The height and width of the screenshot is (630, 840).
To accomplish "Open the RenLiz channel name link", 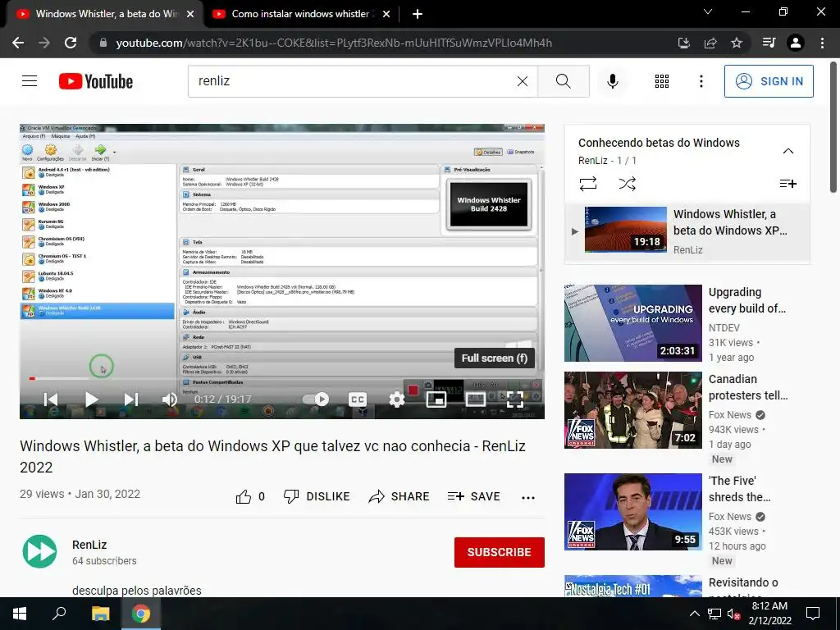I will pyautogui.click(x=89, y=545).
